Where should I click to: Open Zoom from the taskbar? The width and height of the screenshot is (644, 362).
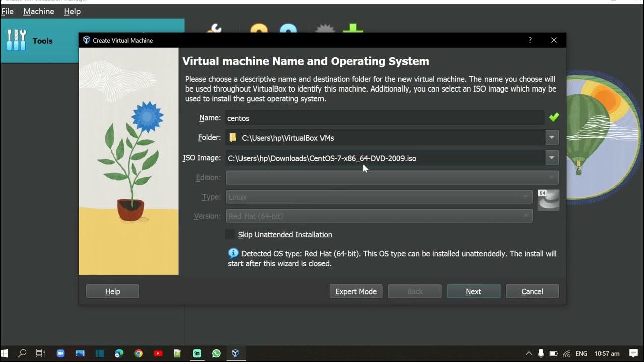coord(61,353)
